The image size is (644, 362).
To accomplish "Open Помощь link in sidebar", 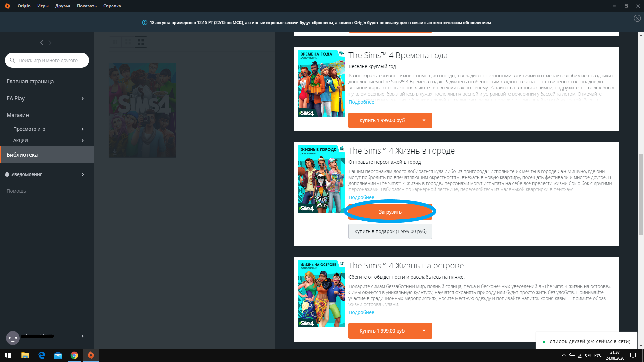I will [16, 191].
